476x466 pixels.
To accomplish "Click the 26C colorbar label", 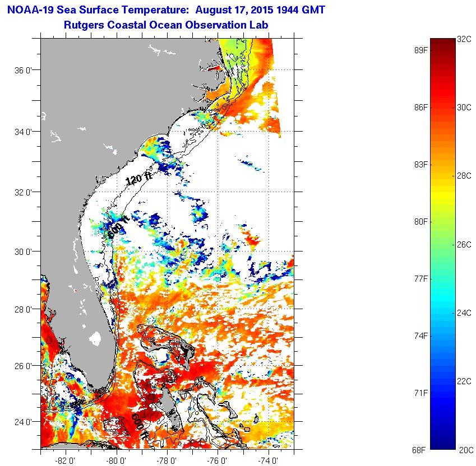I will [464, 244].
